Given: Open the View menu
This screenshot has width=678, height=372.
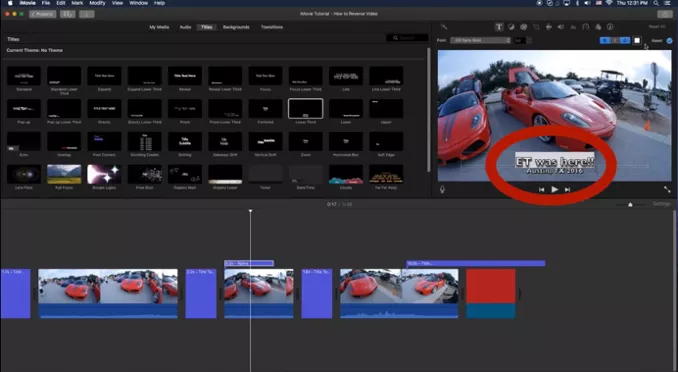Looking at the screenshot, I should pos(118,3).
